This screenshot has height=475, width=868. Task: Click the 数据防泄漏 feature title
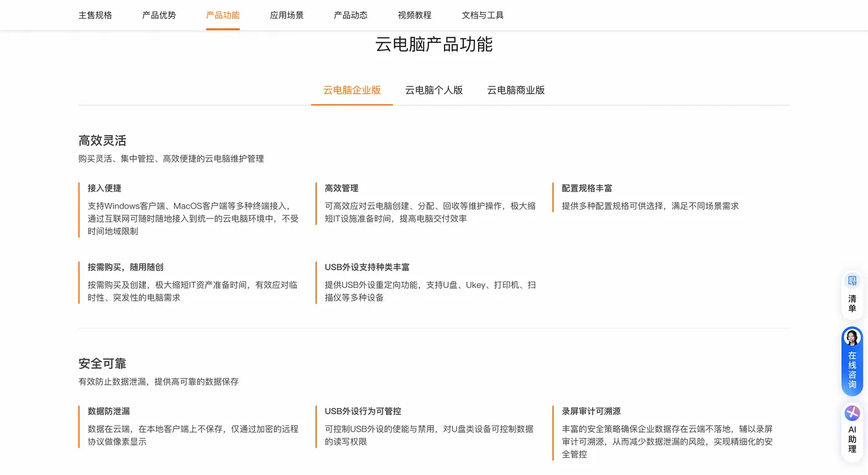109,411
